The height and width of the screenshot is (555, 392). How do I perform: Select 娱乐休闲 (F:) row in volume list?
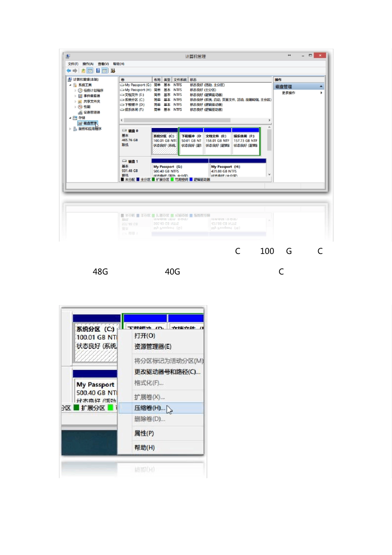click(196, 109)
